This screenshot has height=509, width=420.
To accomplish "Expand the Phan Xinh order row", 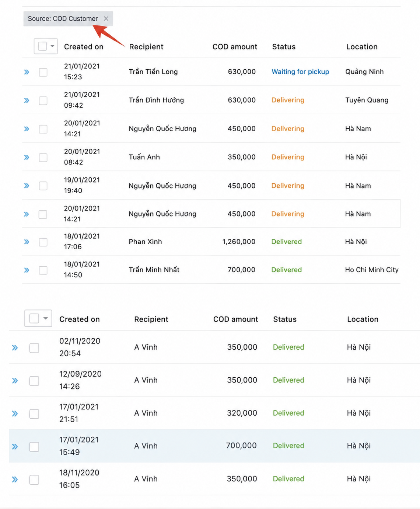I will point(27,242).
